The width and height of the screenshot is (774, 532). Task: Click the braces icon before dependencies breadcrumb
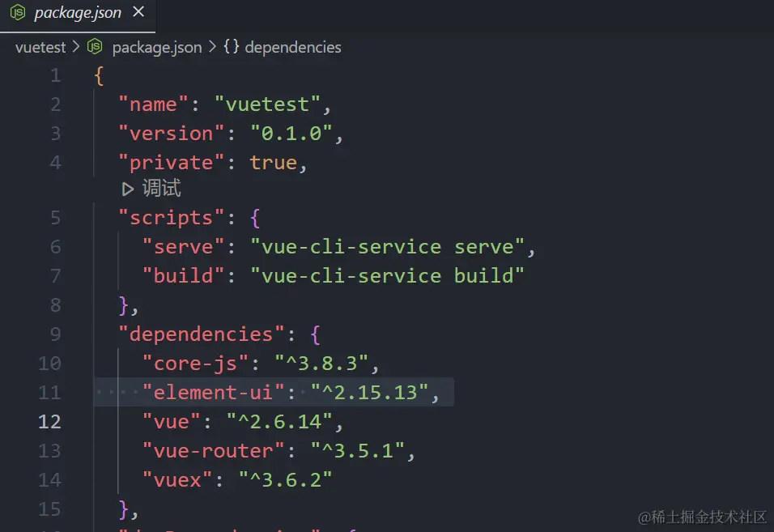click(x=231, y=47)
